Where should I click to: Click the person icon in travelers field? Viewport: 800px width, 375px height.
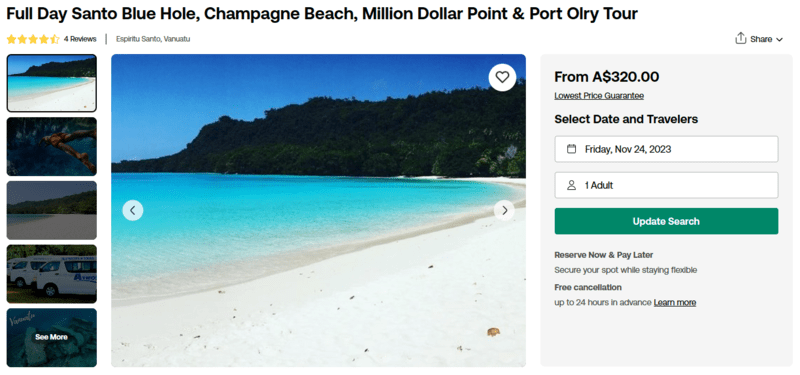[571, 185]
